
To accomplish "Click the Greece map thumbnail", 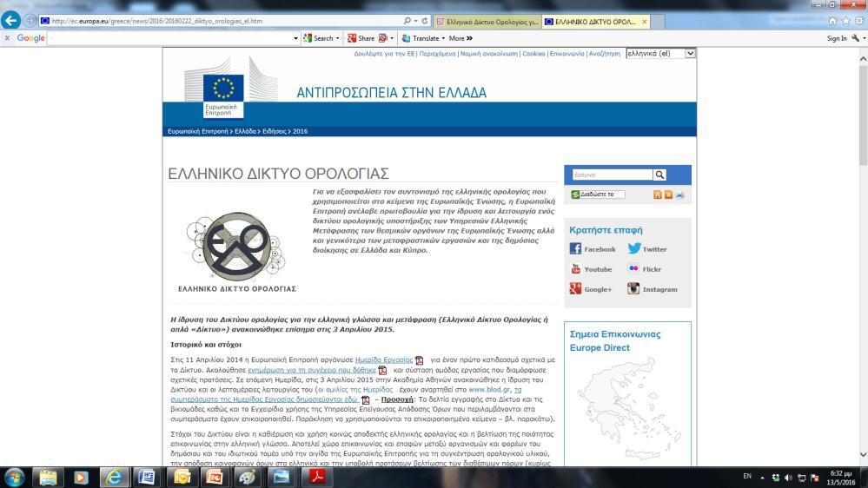I will 627,410.
